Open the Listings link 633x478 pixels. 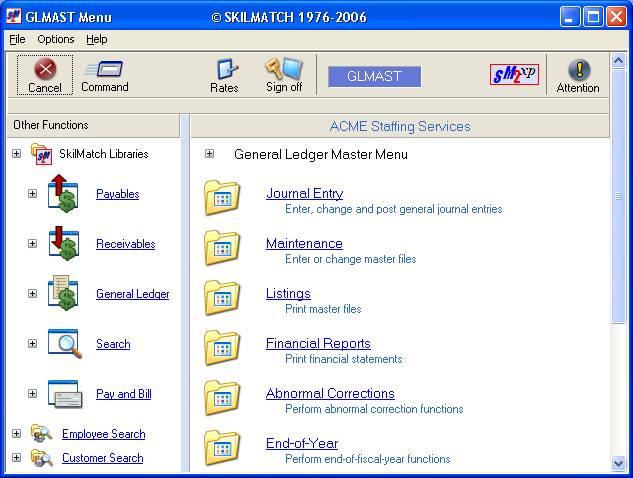click(x=288, y=294)
